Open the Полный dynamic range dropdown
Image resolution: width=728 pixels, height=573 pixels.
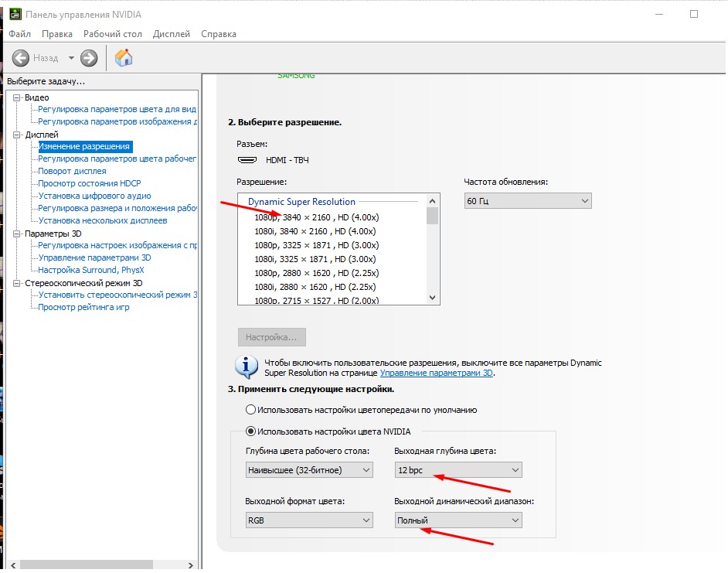(x=458, y=521)
